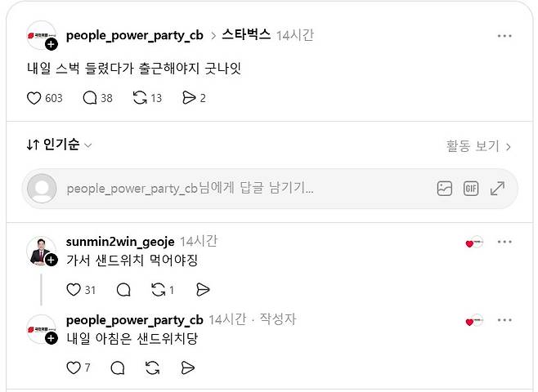
Task: Open more options on the main post
Action: coord(504,36)
